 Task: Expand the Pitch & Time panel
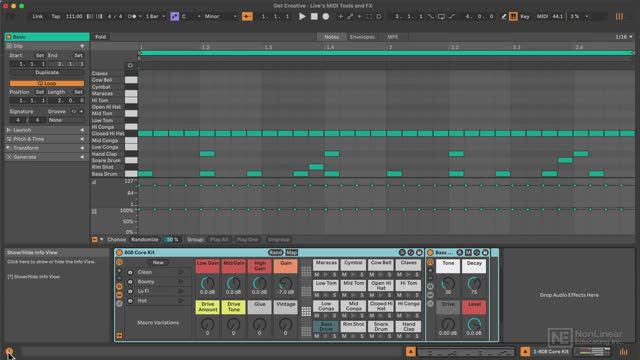click(47, 139)
